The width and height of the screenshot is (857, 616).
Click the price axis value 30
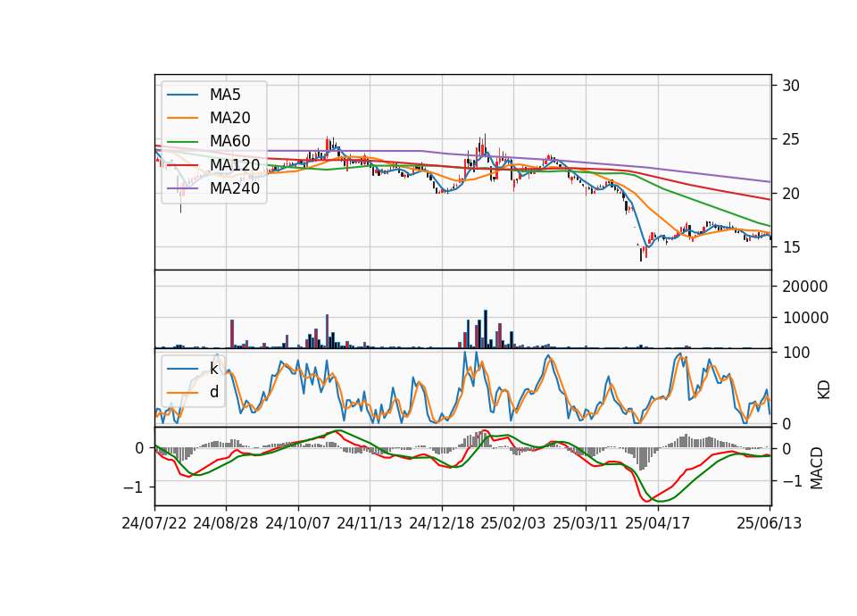click(791, 86)
